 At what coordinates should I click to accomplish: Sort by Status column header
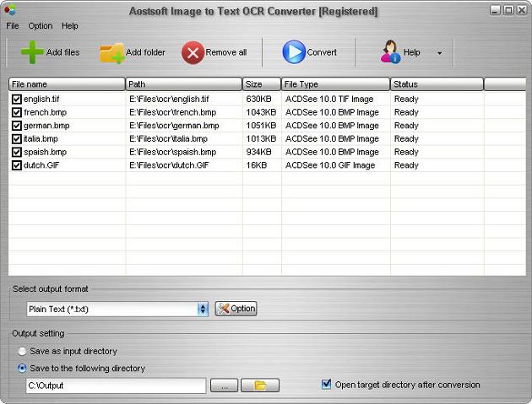click(437, 84)
